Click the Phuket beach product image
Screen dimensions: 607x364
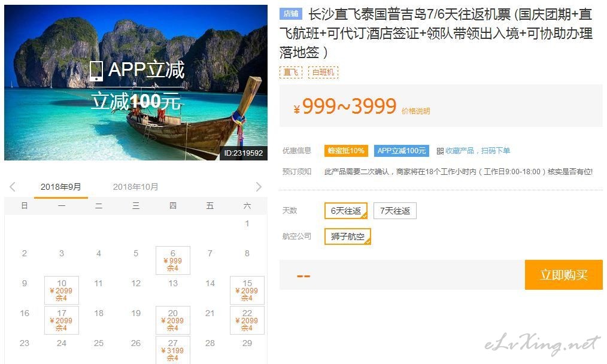point(136,83)
